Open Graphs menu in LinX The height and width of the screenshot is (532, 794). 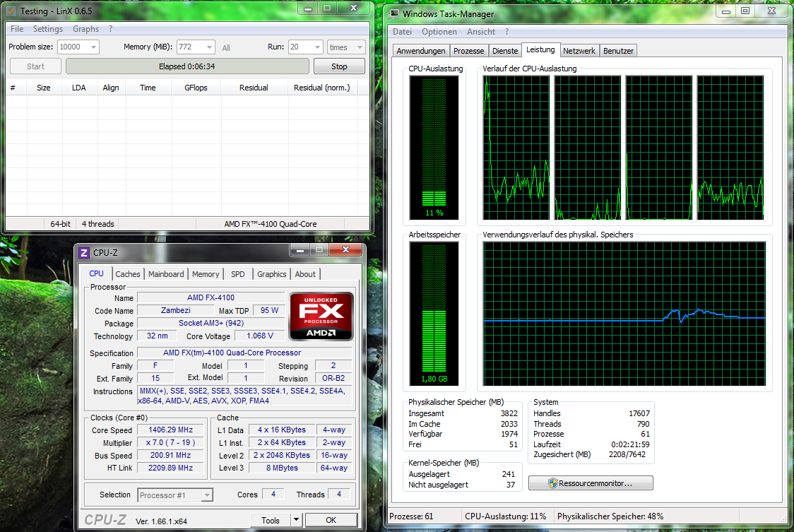[x=85, y=29]
